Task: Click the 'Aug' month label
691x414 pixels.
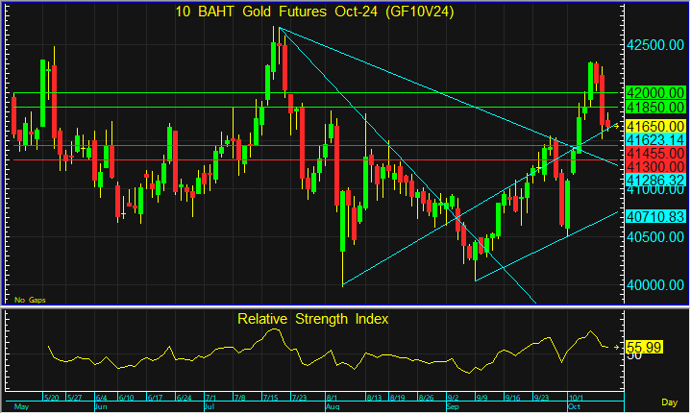Action: tap(333, 407)
